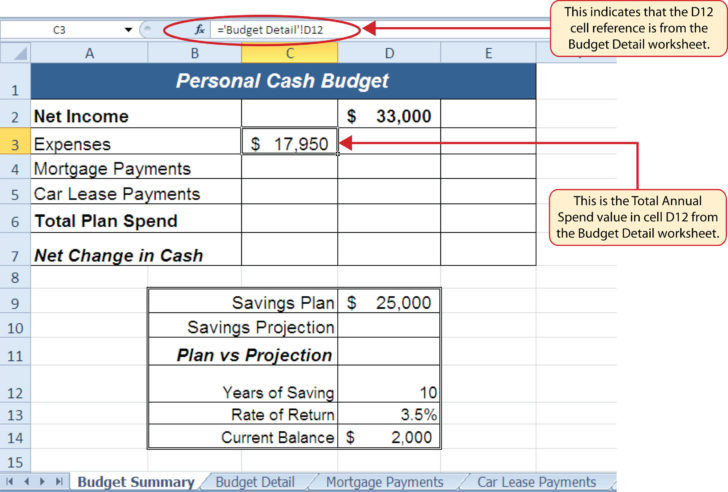The image size is (728, 492).
Task: Select the $ 17,950 Expenses cell
Action: coord(290,142)
